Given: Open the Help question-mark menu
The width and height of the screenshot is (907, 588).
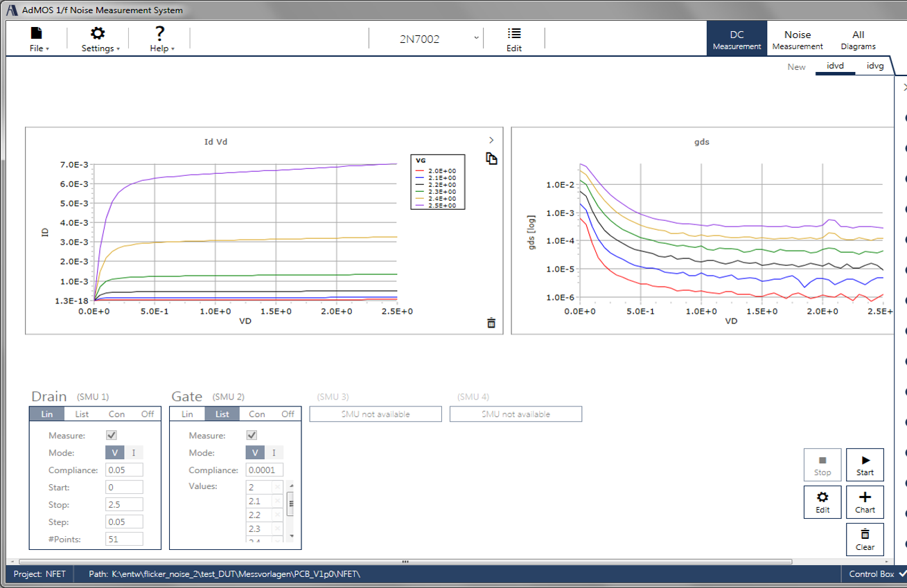Looking at the screenshot, I should [x=161, y=39].
